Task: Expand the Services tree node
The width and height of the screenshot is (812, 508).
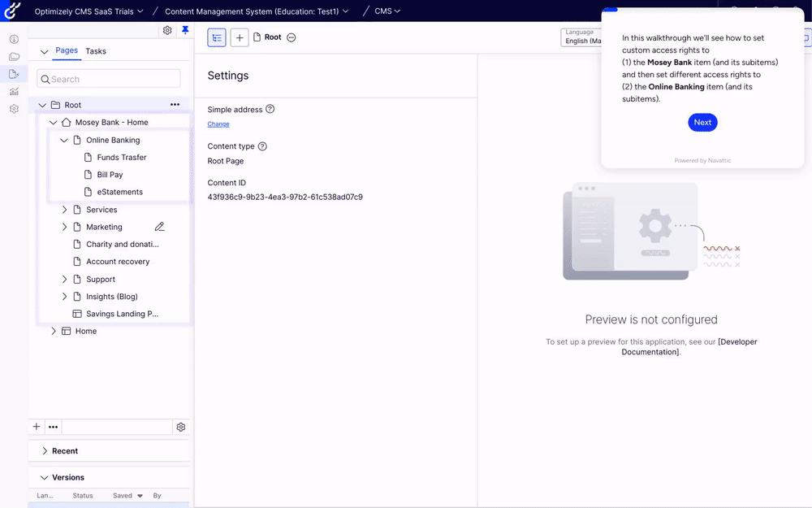Action: tap(64, 210)
